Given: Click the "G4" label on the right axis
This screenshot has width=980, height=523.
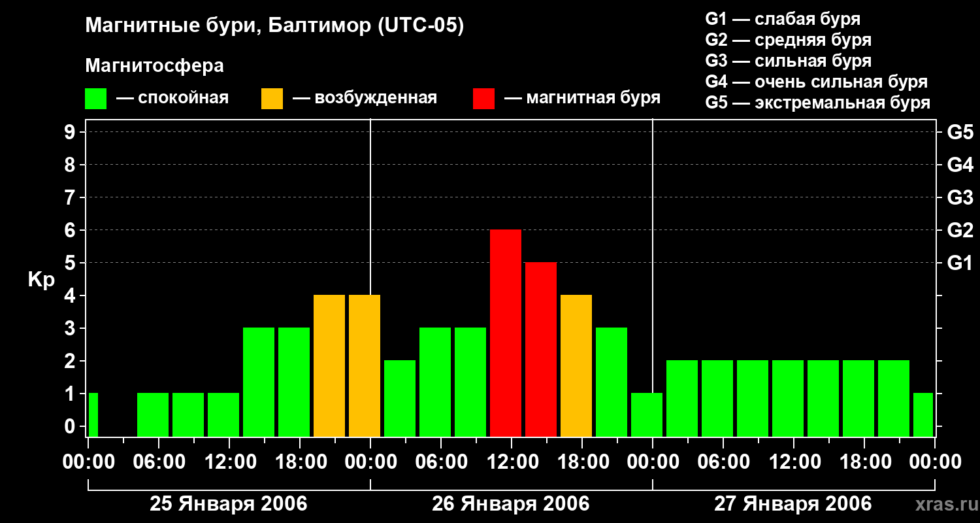Looking at the screenshot, I should click(960, 165).
